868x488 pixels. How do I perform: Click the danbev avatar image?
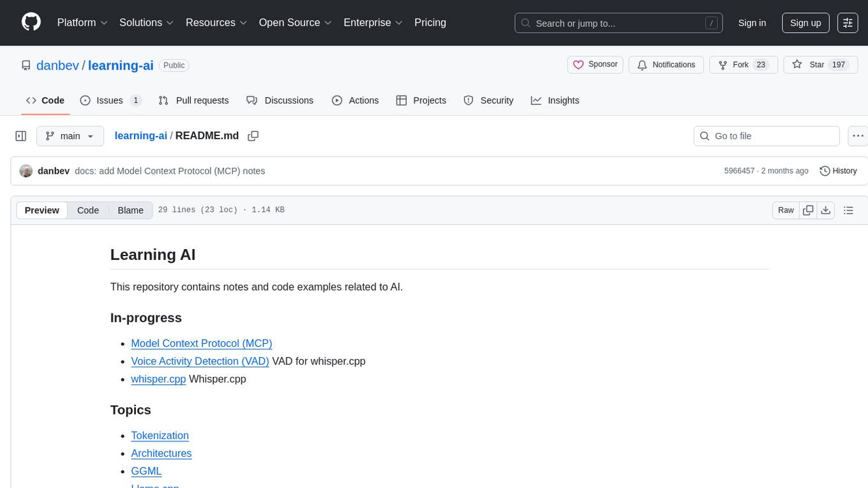point(26,171)
